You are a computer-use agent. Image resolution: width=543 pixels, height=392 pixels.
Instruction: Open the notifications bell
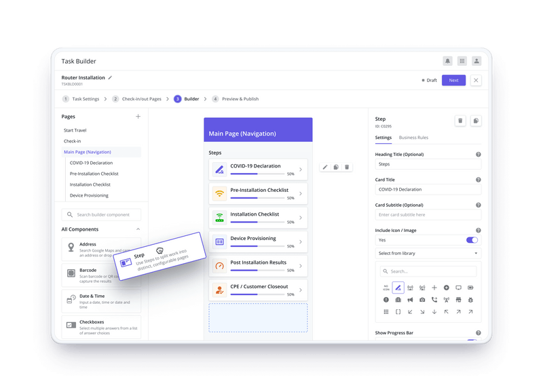(447, 61)
